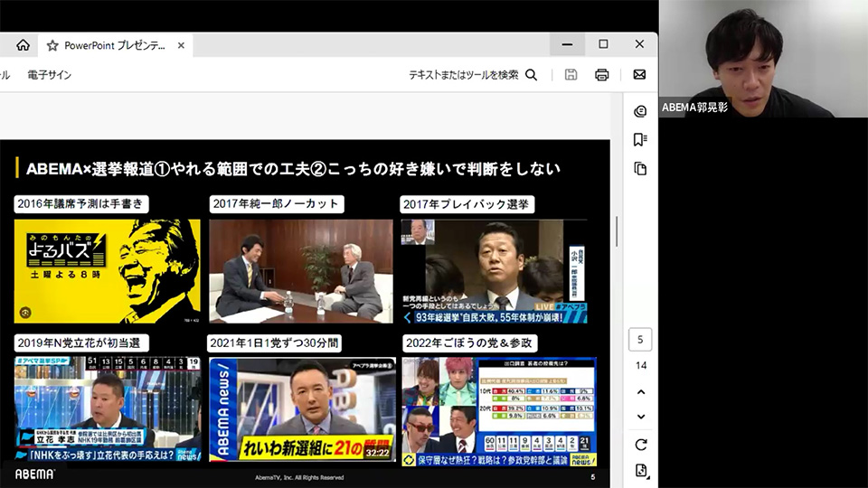
Task: Click the document's vertical scrollbar thumb
Action: coord(617,231)
